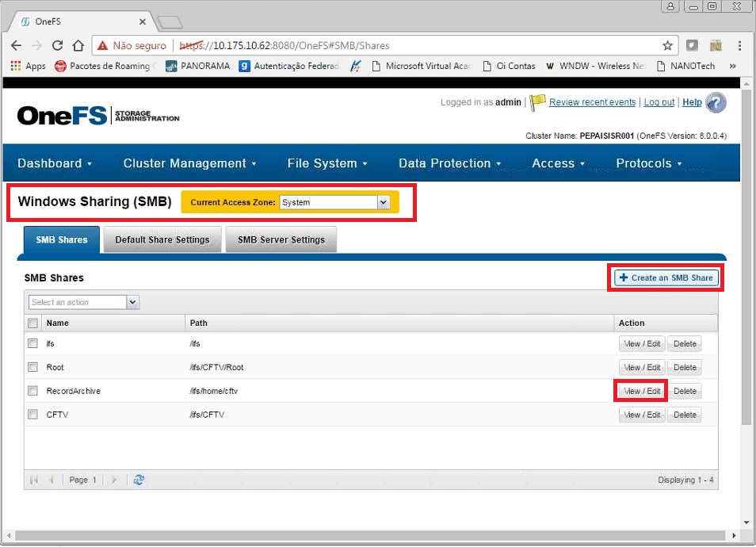Expand the Data Protection menu
This screenshot has height=547, width=756.
(x=450, y=163)
